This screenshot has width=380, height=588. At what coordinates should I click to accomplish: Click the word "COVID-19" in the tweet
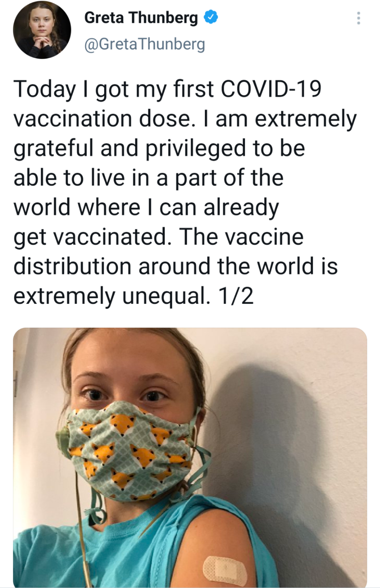tap(271, 89)
